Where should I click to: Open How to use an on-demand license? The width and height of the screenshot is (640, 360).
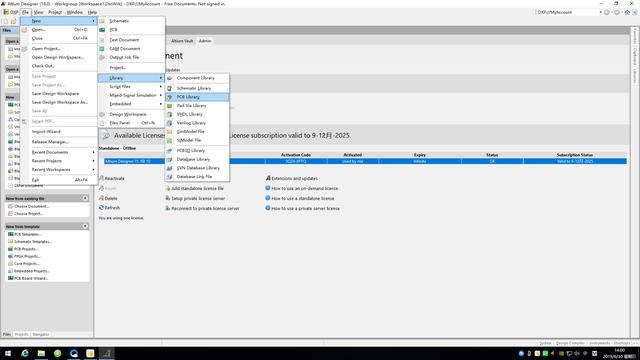click(305, 189)
